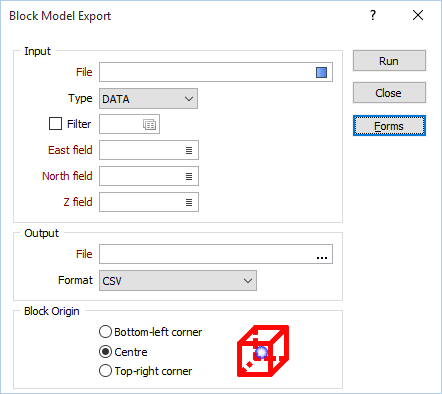Image resolution: width=442 pixels, height=394 pixels.
Task: Click the red block origin cube graphic
Action: point(263,351)
